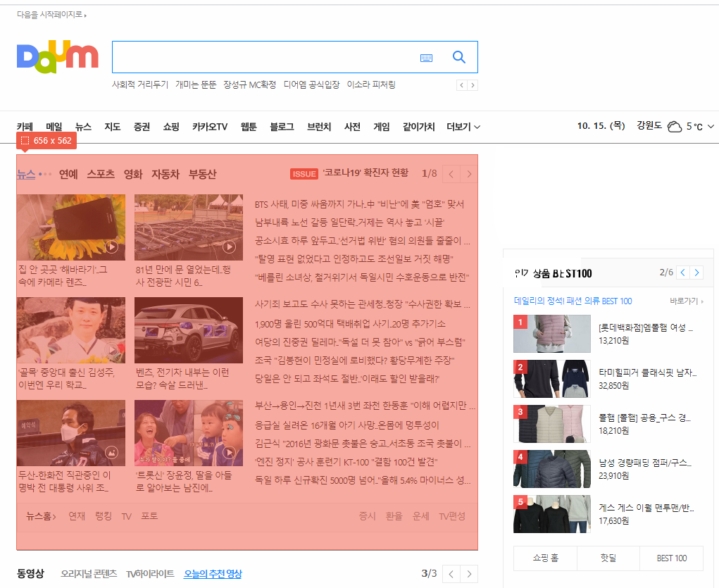This screenshot has height=588, width=719.
Task: Show previous trending keywords arrow
Action: pyautogui.click(x=462, y=85)
